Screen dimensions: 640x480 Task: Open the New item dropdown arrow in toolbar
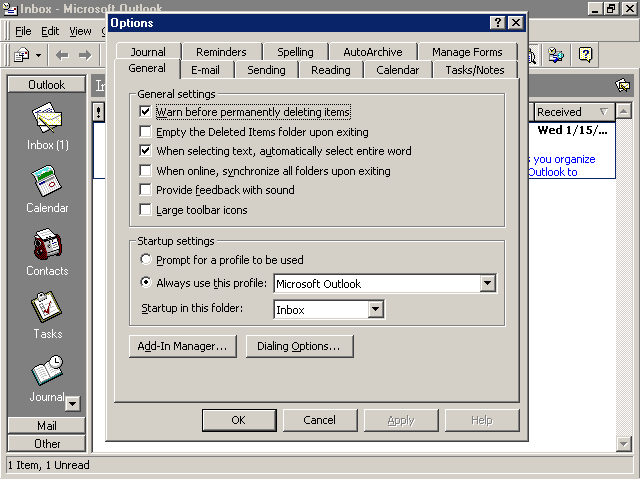click(x=38, y=55)
